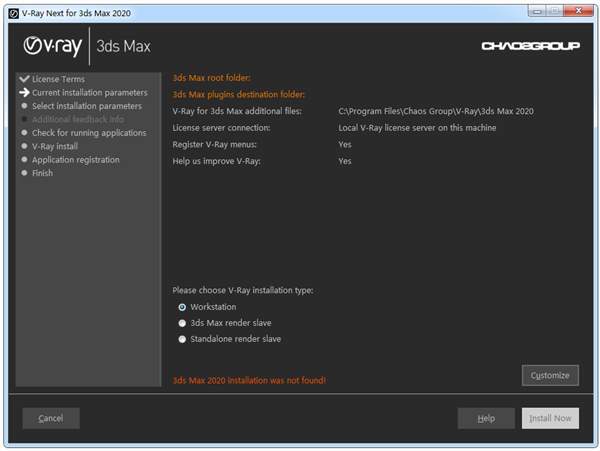Click the V-Ray logo icon
Screen dimensions: 600x451
pyautogui.click(x=52, y=46)
